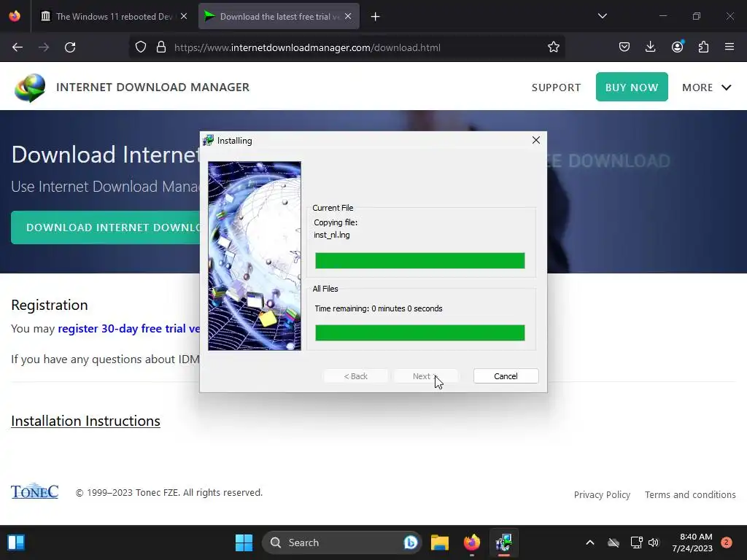This screenshot has height=560, width=747.
Task: Click the Tonec company logo
Action: (35, 491)
